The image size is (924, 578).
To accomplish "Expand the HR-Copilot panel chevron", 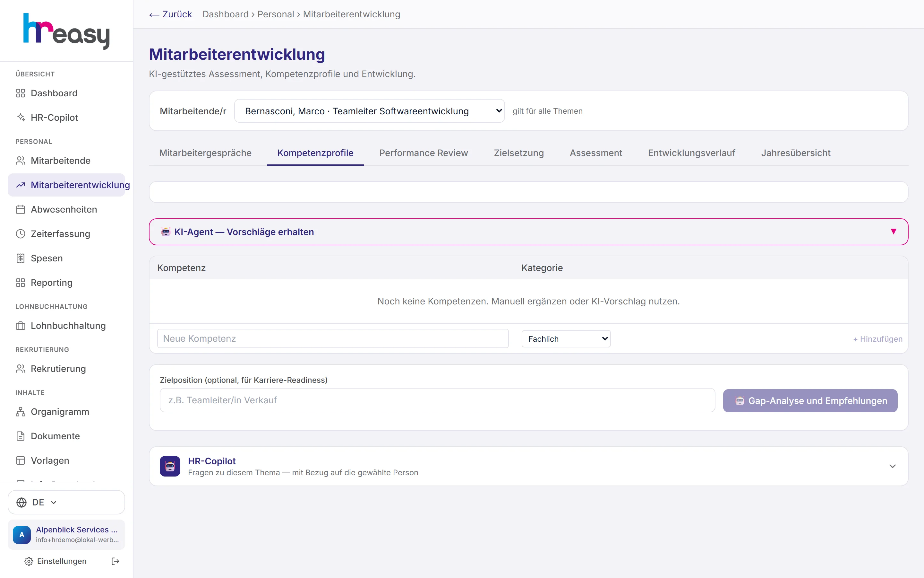I will [x=892, y=466].
